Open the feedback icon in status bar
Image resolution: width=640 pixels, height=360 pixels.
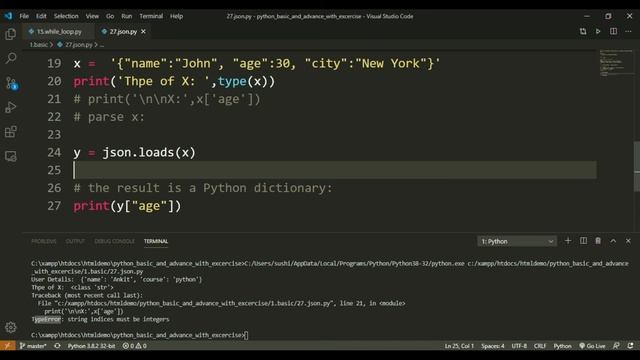[x=616, y=346]
